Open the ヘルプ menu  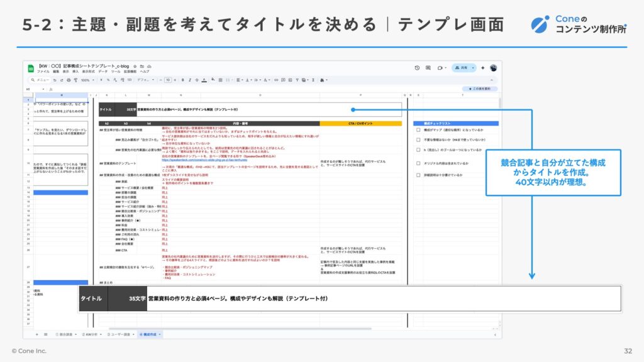click(x=145, y=72)
